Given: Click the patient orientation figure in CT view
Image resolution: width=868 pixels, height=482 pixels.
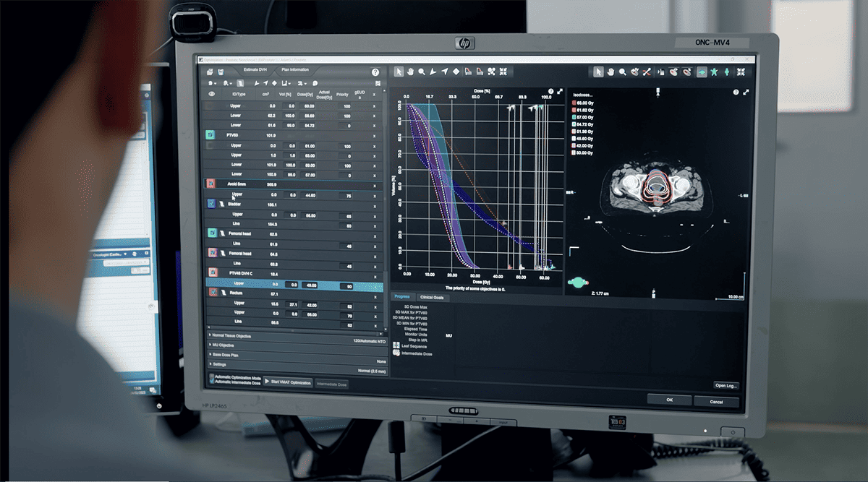Looking at the screenshot, I should pos(579,283).
